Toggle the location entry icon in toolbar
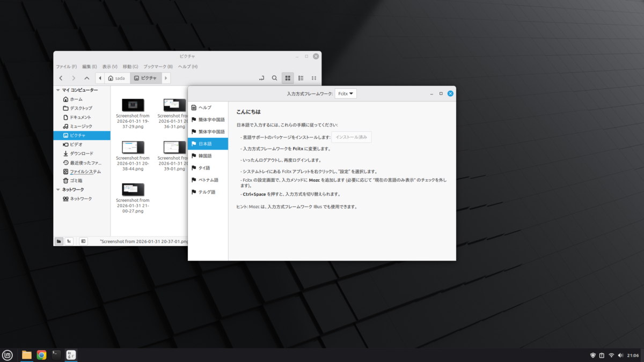Image resolution: width=644 pixels, height=362 pixels. point(261,78)
